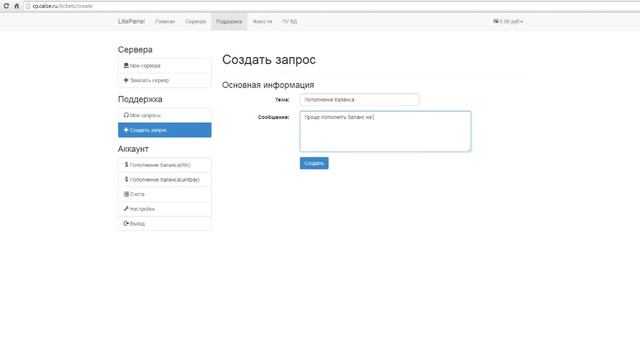Open Настройки in the sidebar
640x360 pixels.
pos(164,209)
